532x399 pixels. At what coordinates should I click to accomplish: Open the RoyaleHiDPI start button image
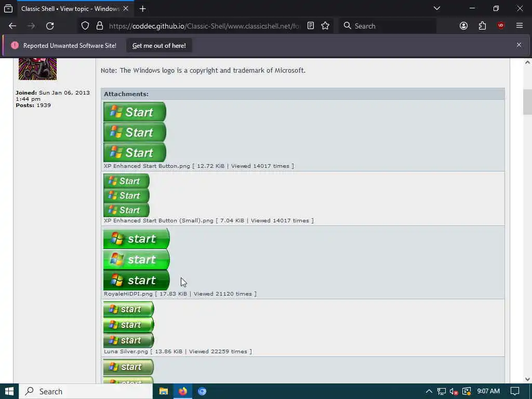pos(137,259)
